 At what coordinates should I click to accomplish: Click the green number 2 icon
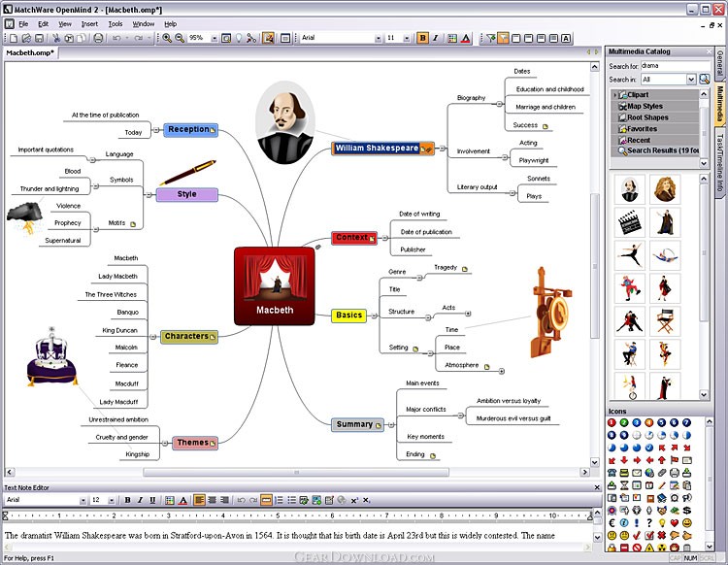tap(624, 422)
